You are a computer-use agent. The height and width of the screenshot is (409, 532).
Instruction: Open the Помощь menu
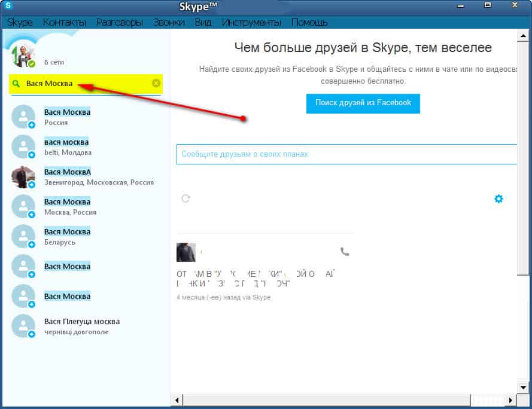pyautogui.click(x=309, y=22)
